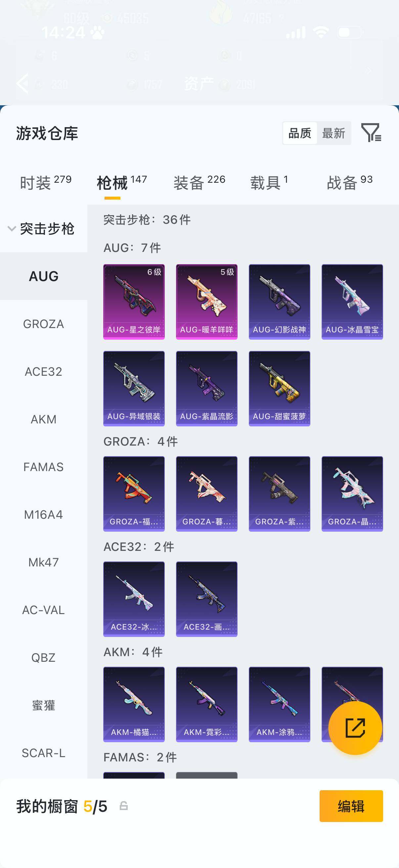The image size is (399, 868).
Task: Tap the lock icon beside 我的橱窗
Action: click(x=124, y=806)
